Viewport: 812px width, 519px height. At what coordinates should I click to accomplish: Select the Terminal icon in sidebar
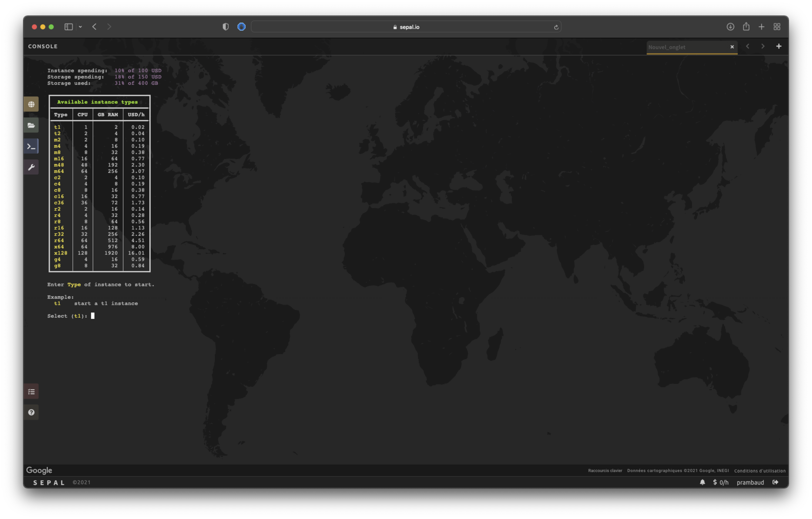click(x=31, y=146)
